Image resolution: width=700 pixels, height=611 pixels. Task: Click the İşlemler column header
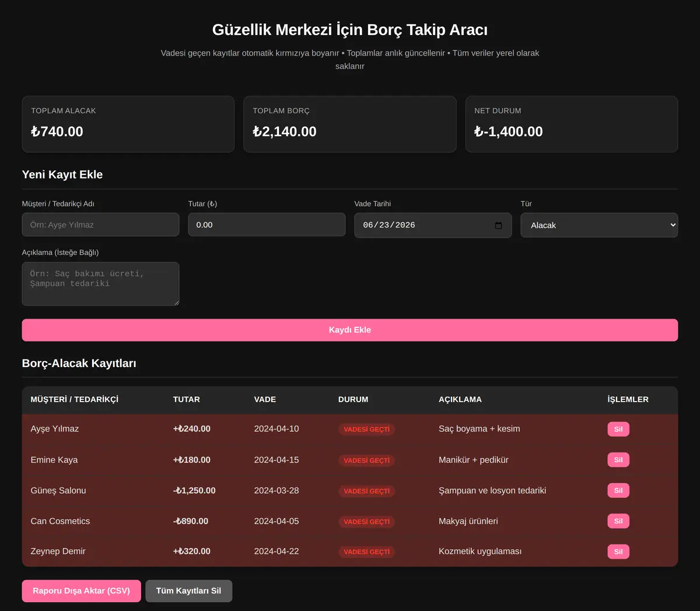point(628,400)
